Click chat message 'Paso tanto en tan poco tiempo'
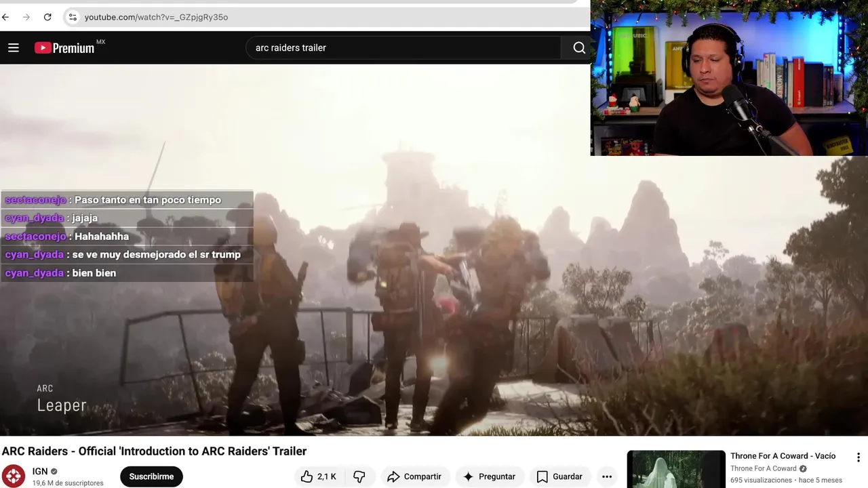 pos(148,200)
